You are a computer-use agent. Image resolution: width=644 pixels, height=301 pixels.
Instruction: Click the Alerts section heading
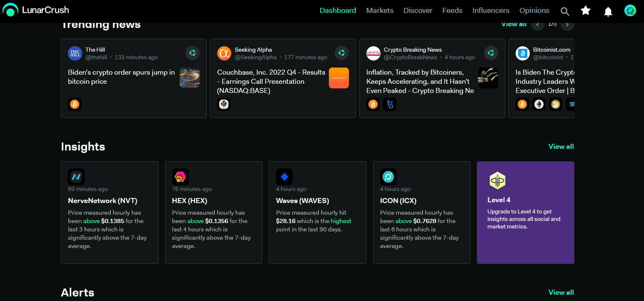[x=78, y=293]
